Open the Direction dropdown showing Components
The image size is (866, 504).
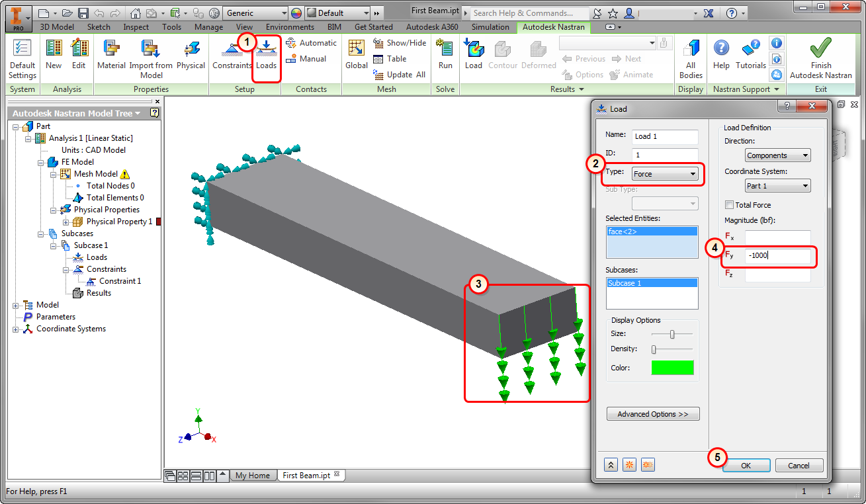coord(778,155)
